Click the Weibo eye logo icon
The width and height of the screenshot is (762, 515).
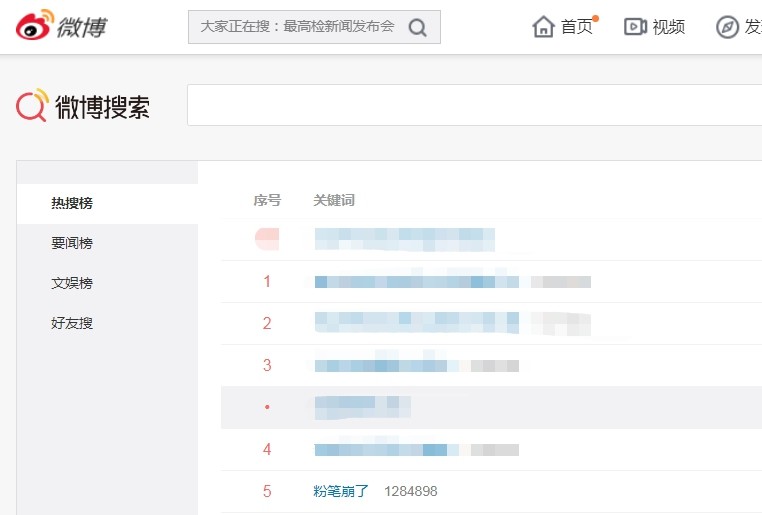point(34,24)
